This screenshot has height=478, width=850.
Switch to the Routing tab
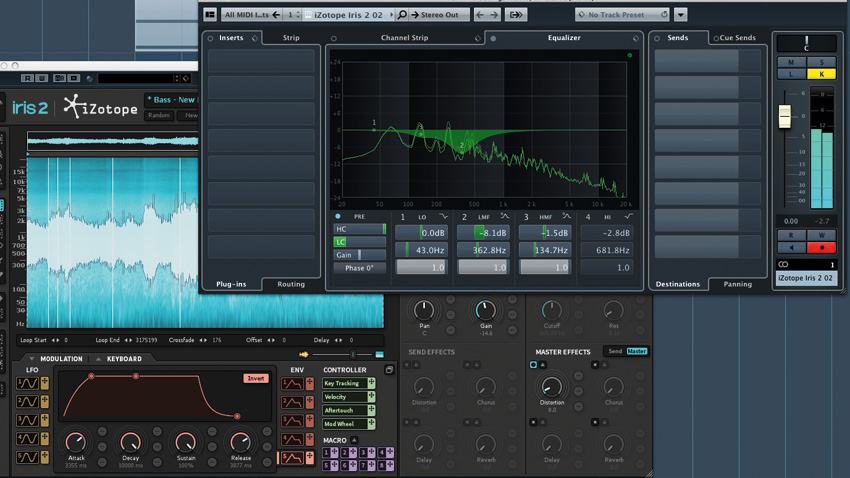click(x=291, y=284)
